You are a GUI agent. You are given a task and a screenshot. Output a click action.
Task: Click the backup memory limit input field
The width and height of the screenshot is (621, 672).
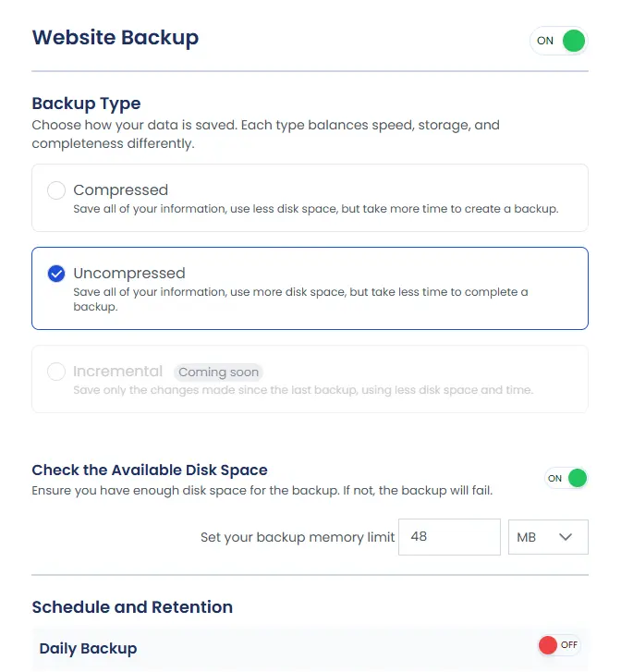[449, 536]
